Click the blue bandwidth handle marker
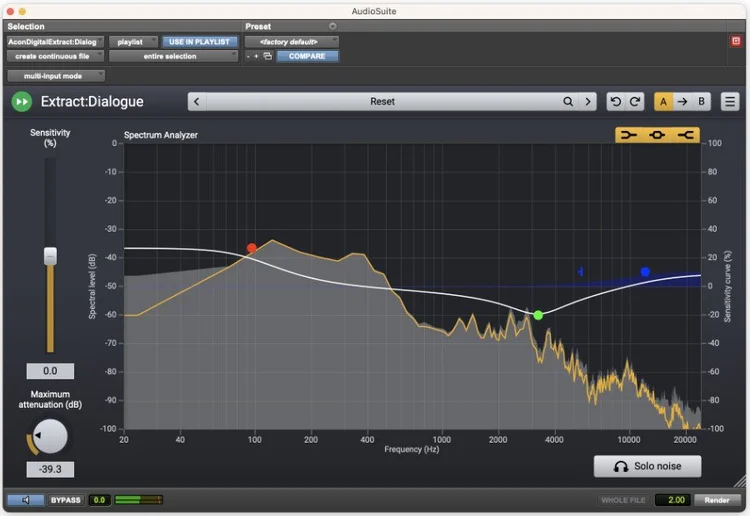 pos(580,272)
